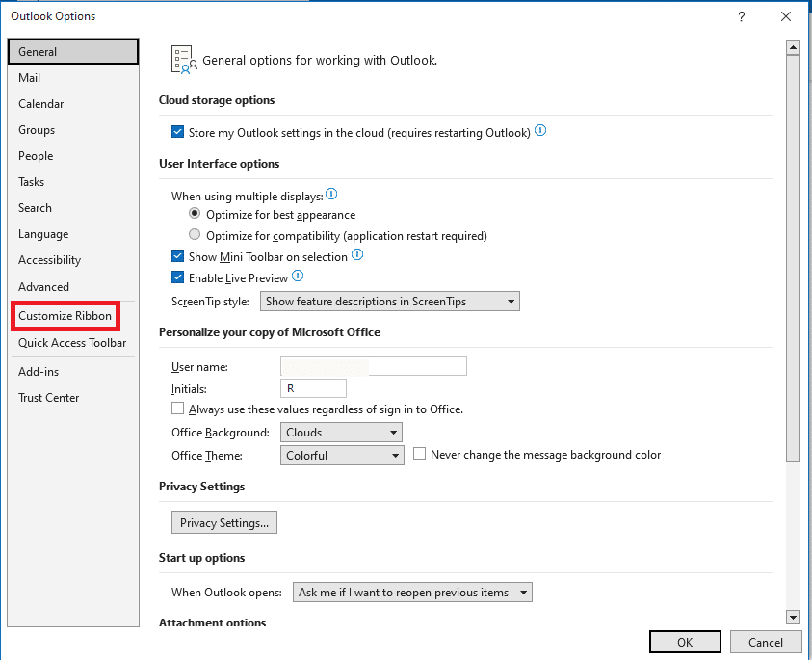This screenshot has height=660, width=812.
Task: Expand the Office Background dropdown
Action: [x=342, y=433]
